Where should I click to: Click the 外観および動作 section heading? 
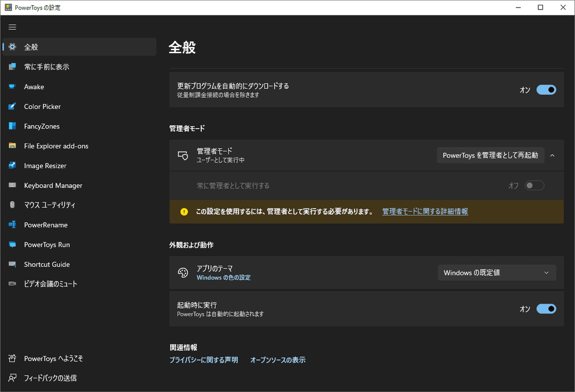point(191,245)
